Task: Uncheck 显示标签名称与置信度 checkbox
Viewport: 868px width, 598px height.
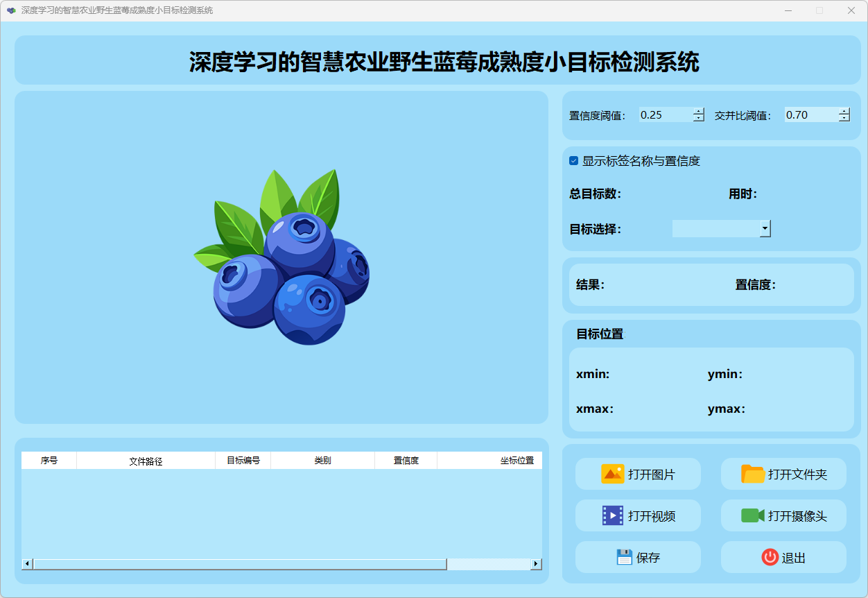Action: click(573, 161)
